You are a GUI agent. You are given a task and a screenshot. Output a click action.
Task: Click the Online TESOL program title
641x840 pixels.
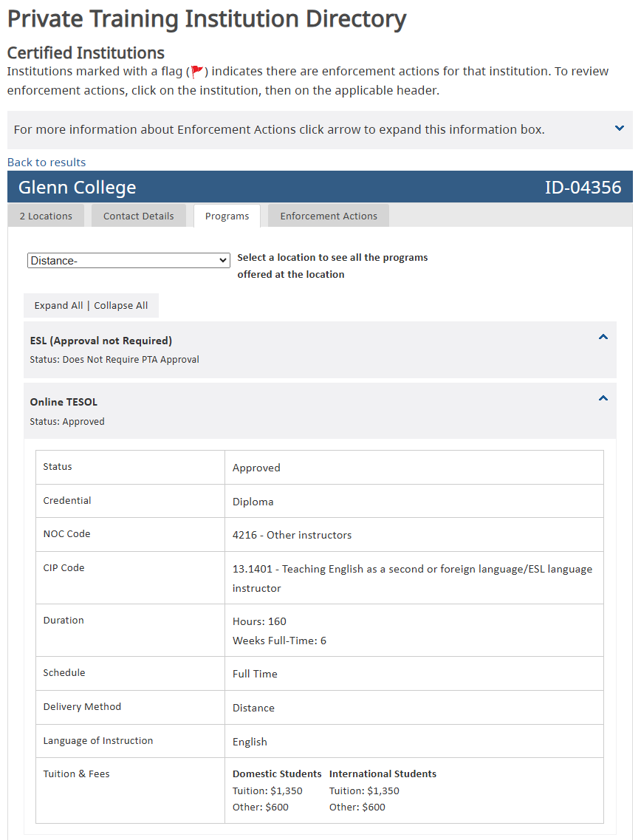click(64, 402)
